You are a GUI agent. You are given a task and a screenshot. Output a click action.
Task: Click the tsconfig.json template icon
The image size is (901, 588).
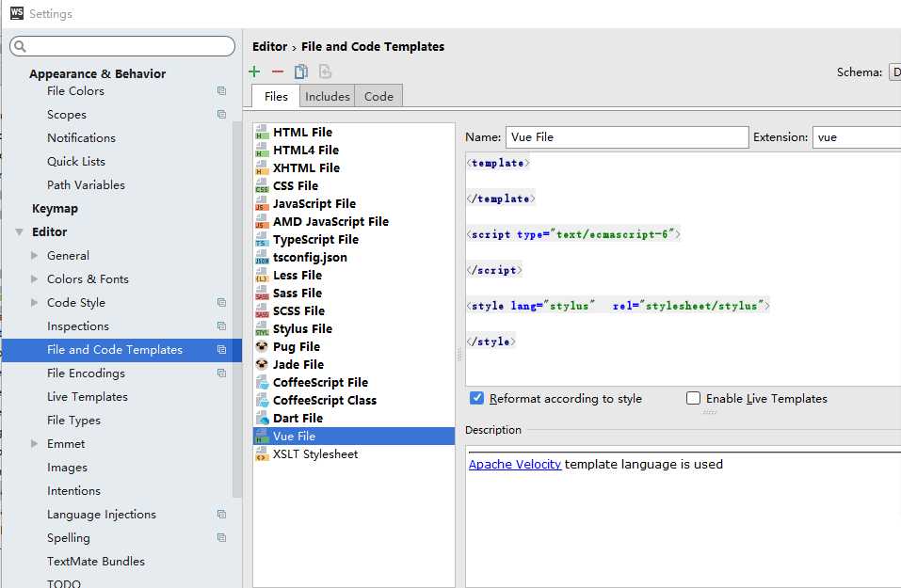[262, 257]
